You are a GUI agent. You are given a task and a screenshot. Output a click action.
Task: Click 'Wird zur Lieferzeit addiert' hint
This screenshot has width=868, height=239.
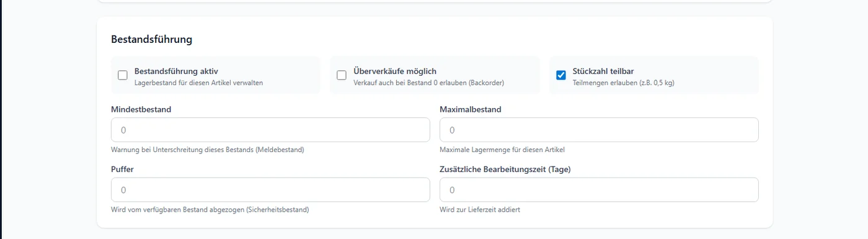click(480, 210)
